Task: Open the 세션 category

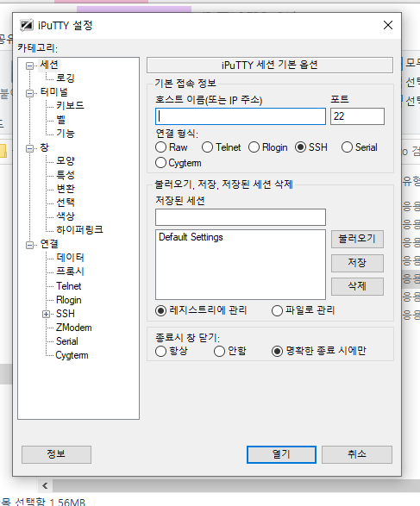Action: tap(49, 65)
